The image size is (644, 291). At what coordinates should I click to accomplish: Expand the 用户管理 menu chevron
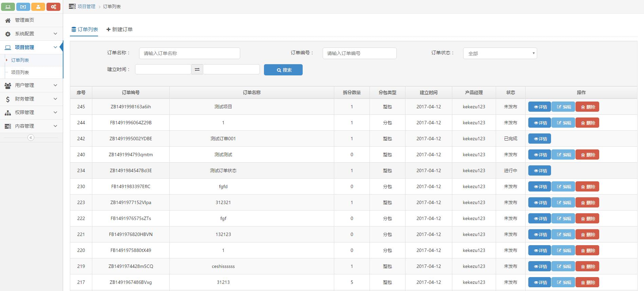pyautogui.click(x=55, y=85)
